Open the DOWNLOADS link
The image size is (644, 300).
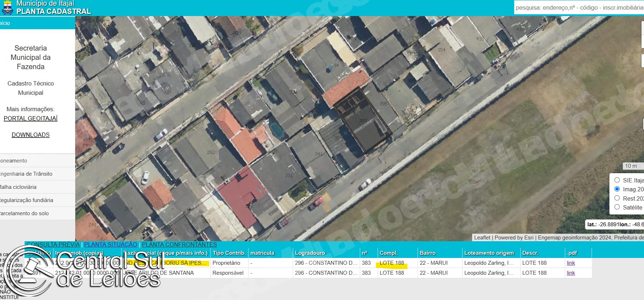coord(31,135)
